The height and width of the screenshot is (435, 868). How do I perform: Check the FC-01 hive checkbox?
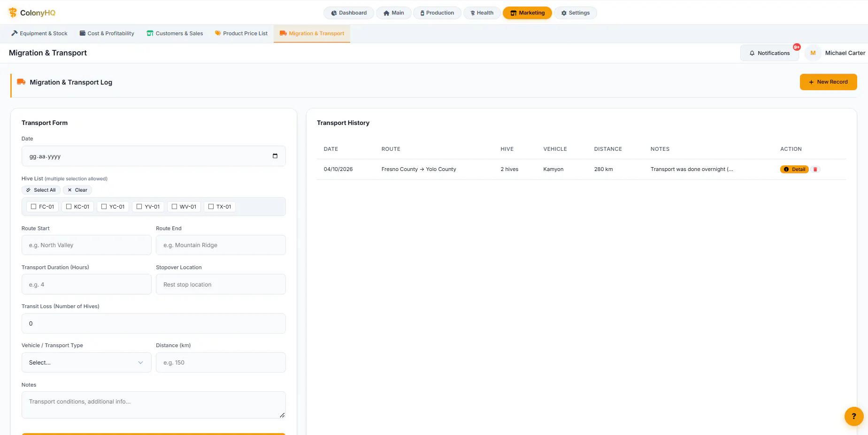(33, 207)
